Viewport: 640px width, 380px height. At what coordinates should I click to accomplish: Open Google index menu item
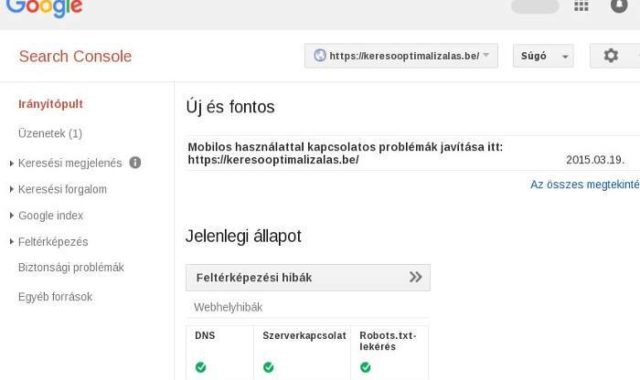tap(51, 216)
